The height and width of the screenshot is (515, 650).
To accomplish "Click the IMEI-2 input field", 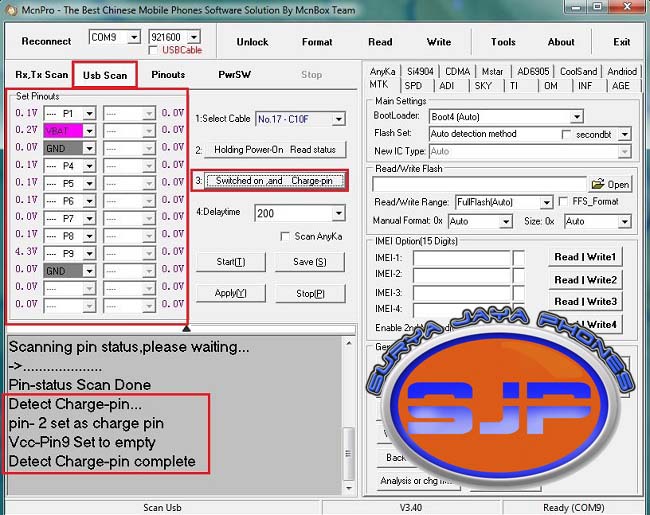I will click(x=461, y=275).
